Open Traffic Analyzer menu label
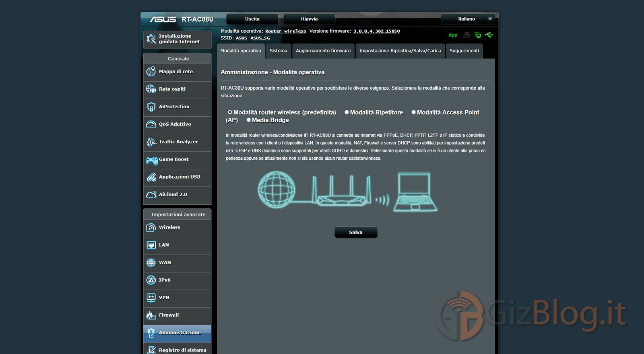Image resolution: width=644 pixels, height=354 pixels. coord(178,142)
